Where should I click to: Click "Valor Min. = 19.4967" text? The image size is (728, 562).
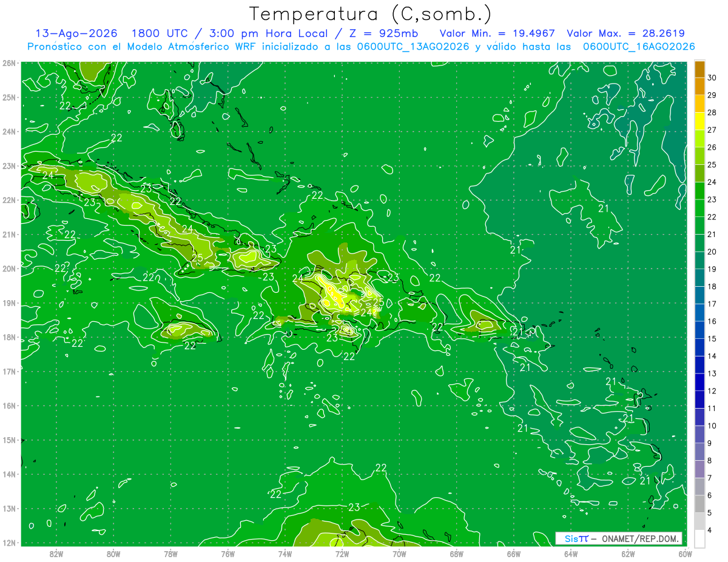pos(497,33)
